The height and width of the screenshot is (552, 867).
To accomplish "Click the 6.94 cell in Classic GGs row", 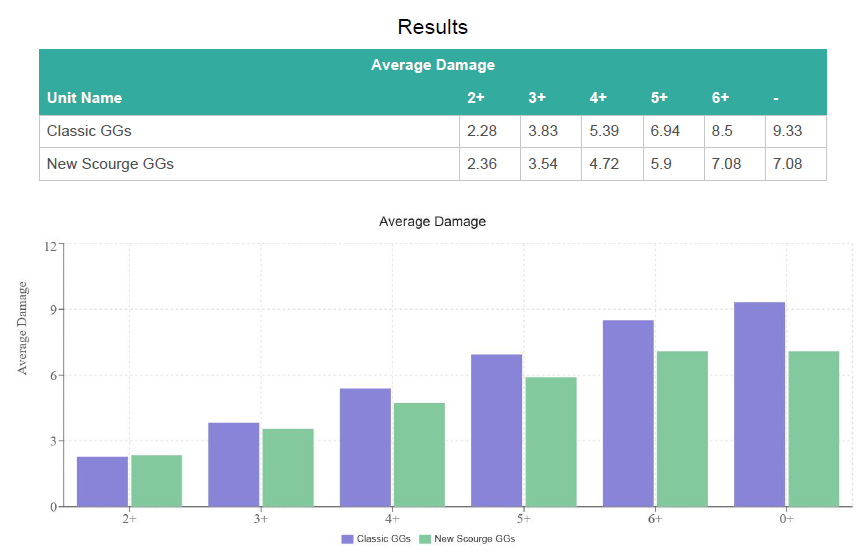I will click(x=666, y=131).
